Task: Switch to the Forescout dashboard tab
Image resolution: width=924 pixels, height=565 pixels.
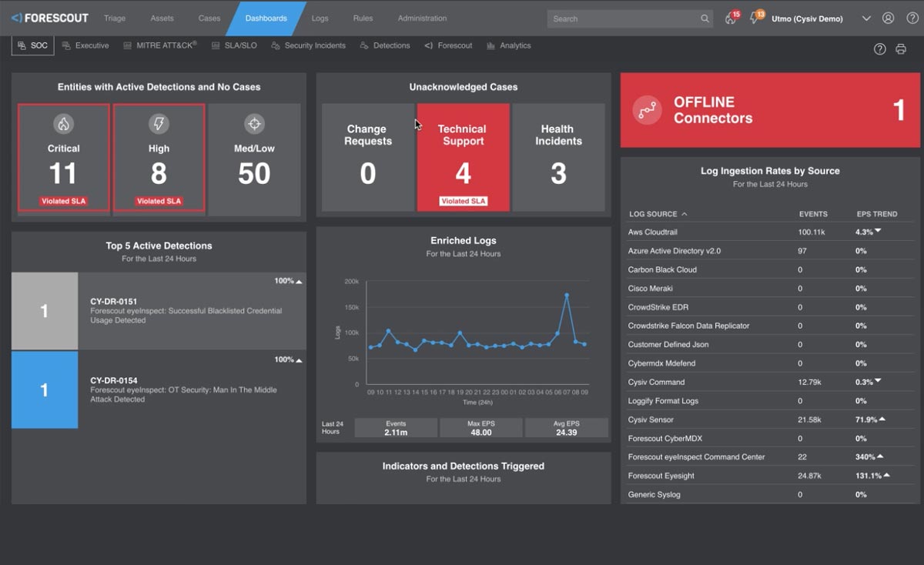Action: pos(448,45)
